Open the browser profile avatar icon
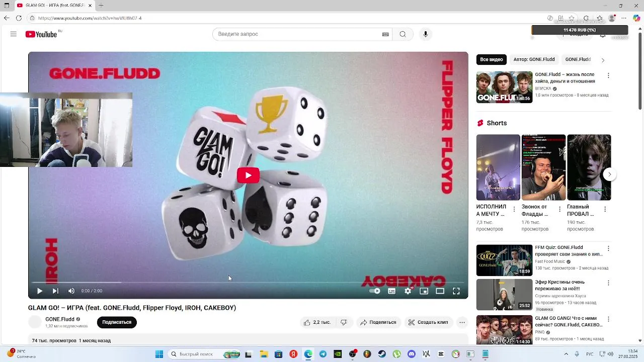Viewport: 644px width, 362px height. 612,18
